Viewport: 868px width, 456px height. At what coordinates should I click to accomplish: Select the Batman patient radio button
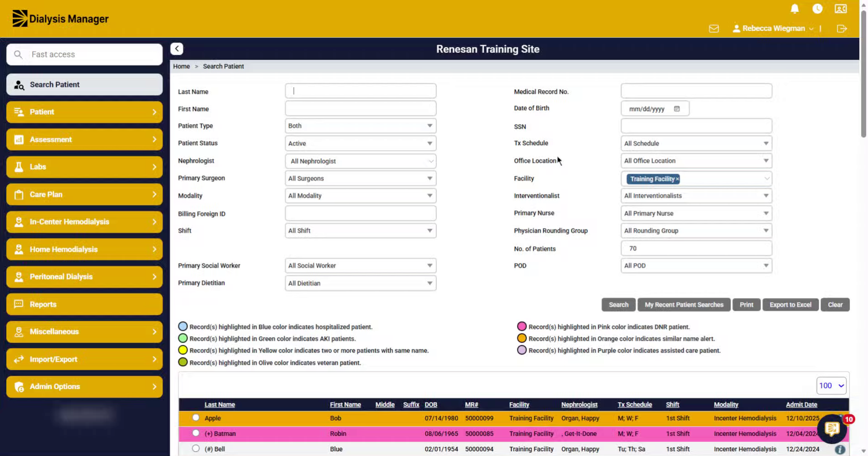point(196,433)
